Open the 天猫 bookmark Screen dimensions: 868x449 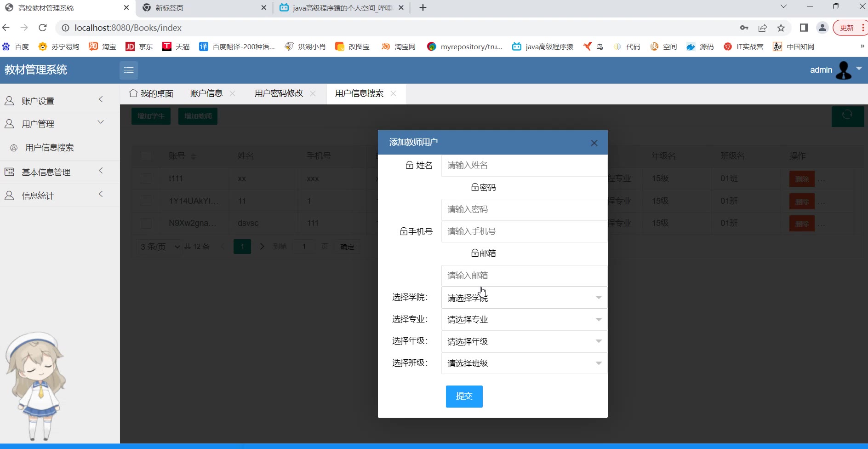[x=176, y=46]
